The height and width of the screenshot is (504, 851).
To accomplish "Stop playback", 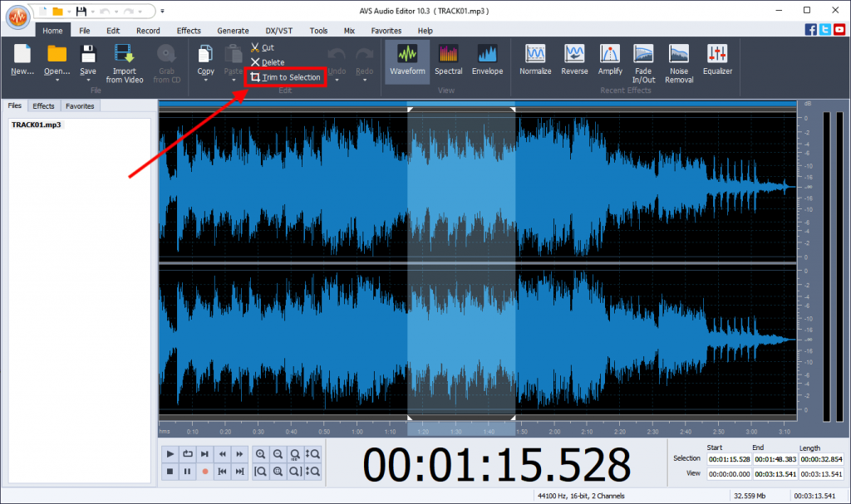I will tap(170, 472).
